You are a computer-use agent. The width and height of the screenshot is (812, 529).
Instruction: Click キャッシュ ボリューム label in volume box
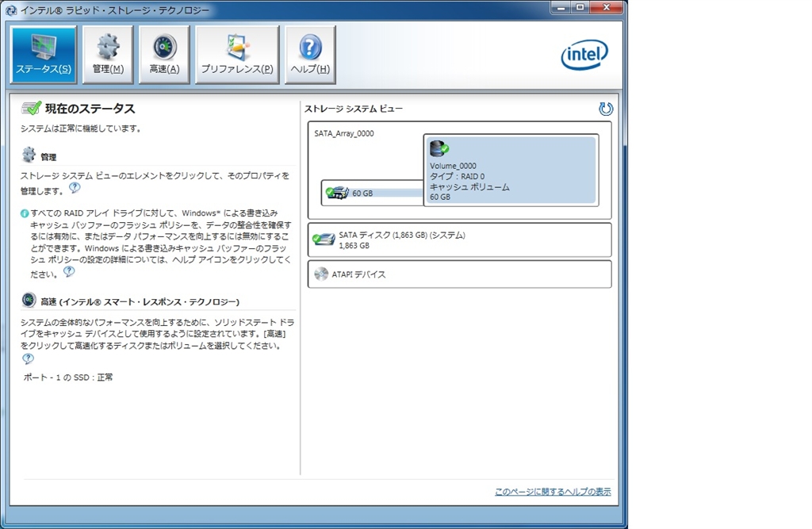[x=469, y=186]
